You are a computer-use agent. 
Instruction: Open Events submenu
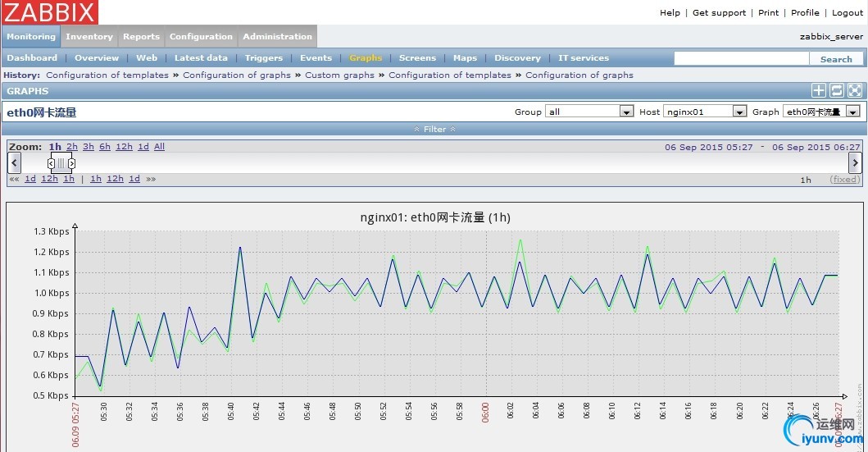[x=316, y=57]
